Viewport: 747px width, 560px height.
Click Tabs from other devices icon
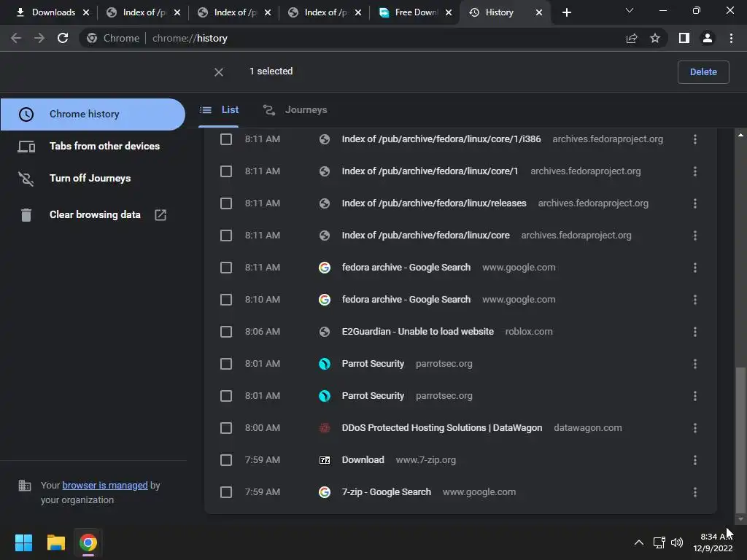(x=26, y=146)
